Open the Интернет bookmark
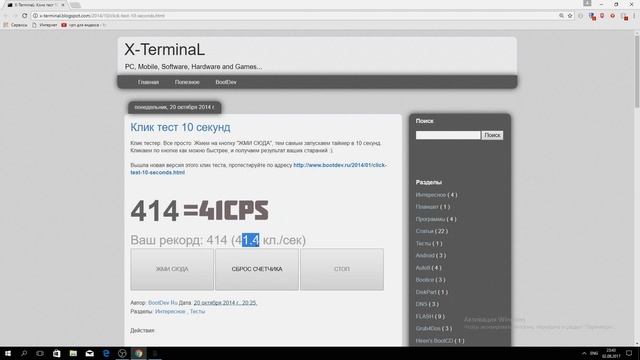 pyautogui.click(x=45, y=25)
